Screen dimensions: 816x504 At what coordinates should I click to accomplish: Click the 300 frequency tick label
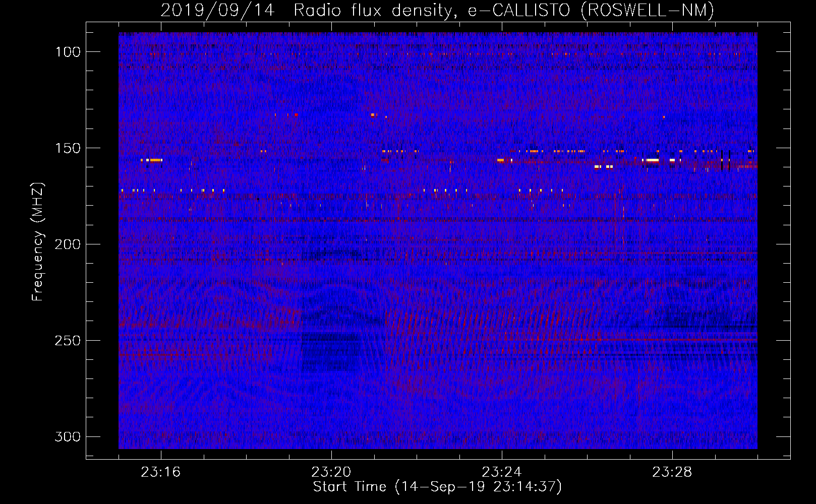coord(68,436)
